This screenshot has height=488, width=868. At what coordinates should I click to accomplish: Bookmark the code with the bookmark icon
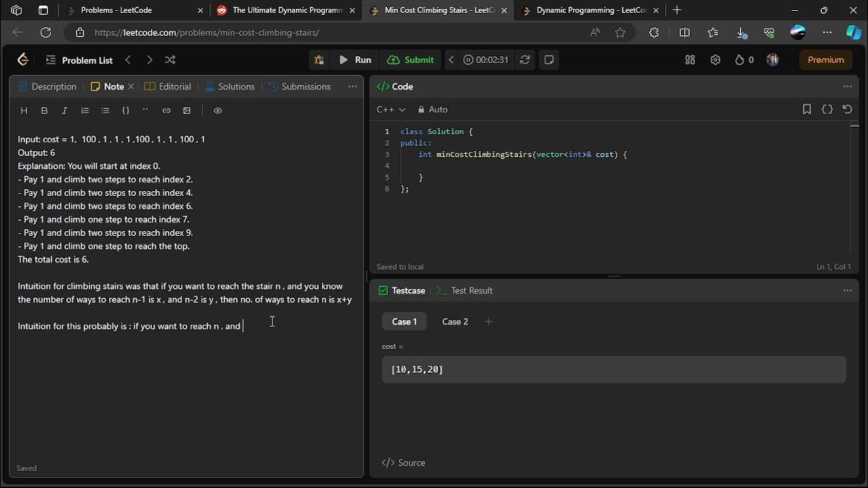tap(807, 109)
